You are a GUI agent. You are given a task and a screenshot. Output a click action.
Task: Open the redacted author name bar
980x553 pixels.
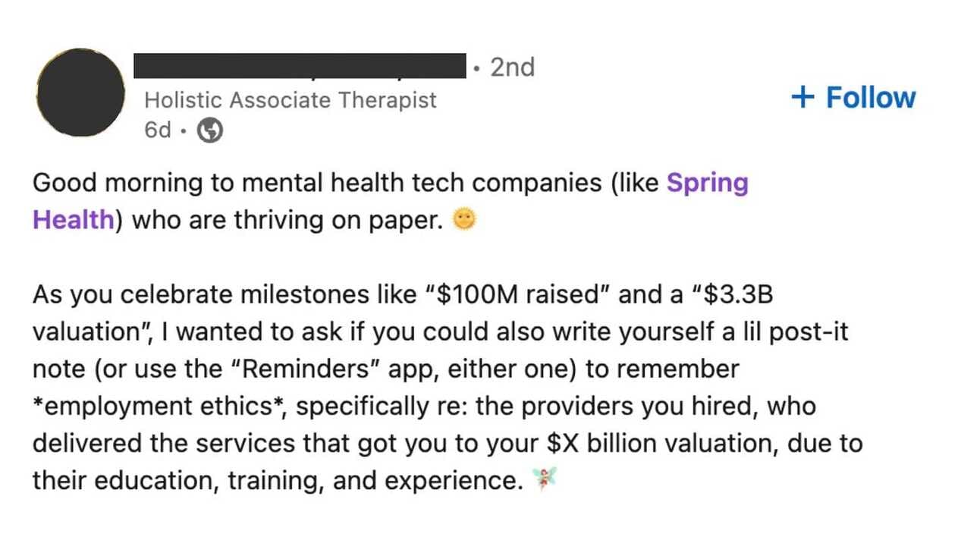[x=300, y=66]
